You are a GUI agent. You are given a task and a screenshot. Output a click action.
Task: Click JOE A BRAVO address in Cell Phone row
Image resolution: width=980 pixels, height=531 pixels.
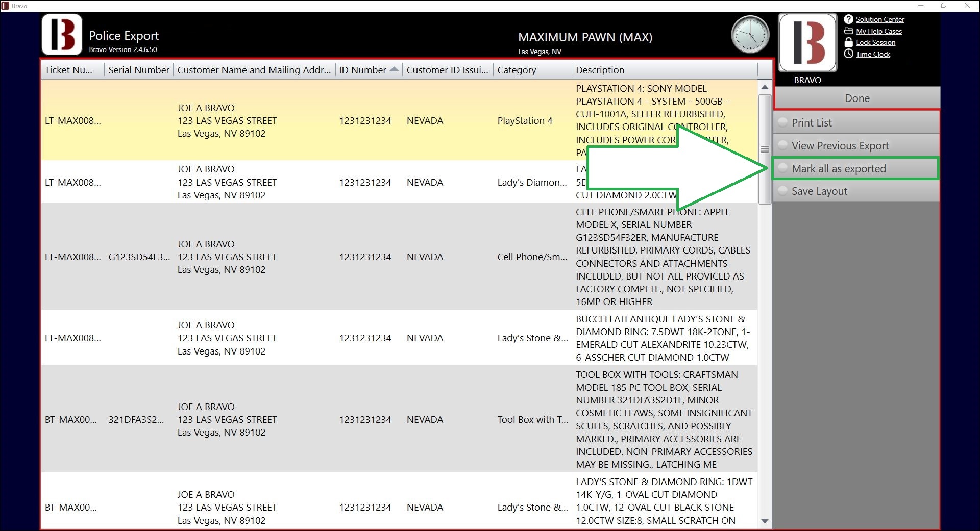[x=227, y=257]
